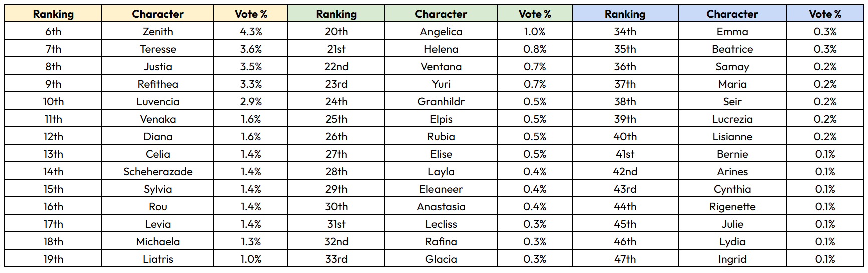Click the blue Vote % header
The width and height of the screenshot is (868, 273).
pos(825,14)
